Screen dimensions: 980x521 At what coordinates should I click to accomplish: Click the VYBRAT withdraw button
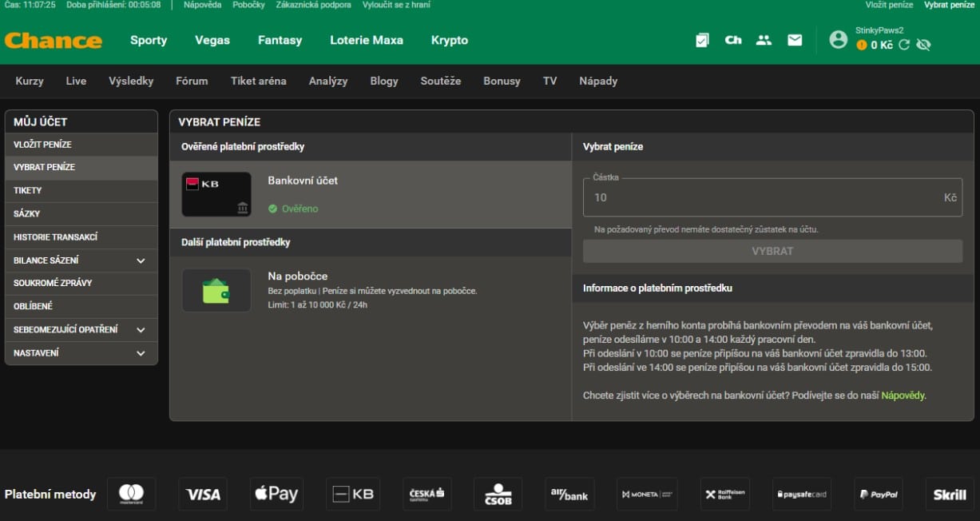pyautogui.click(x=772, y=251)
